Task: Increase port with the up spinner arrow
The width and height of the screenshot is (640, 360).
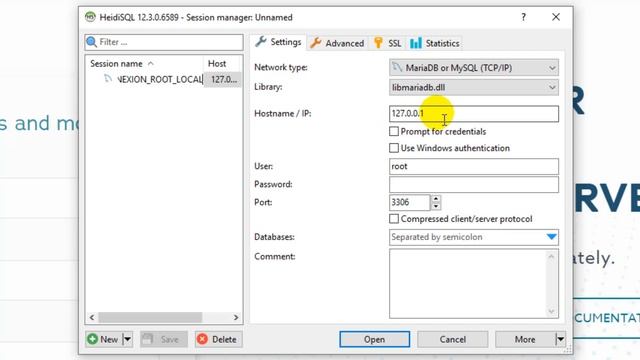Action: [x=436, y=199]
